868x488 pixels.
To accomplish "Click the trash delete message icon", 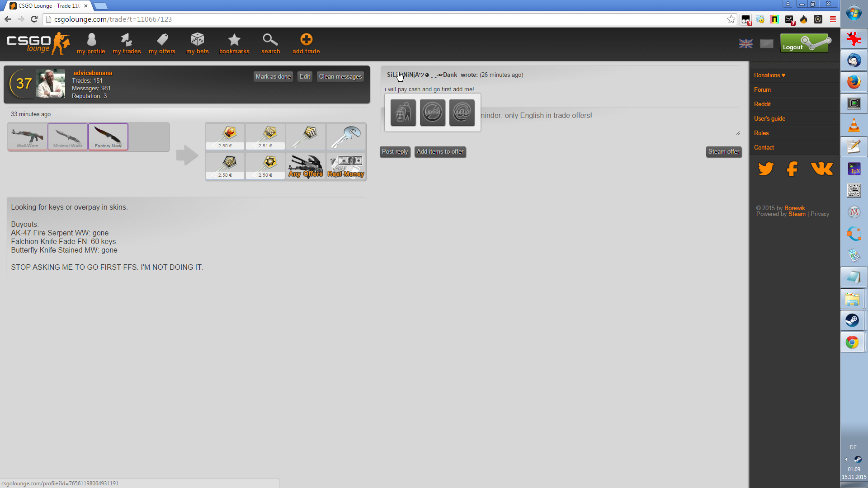I will click(x=403, y=113).
